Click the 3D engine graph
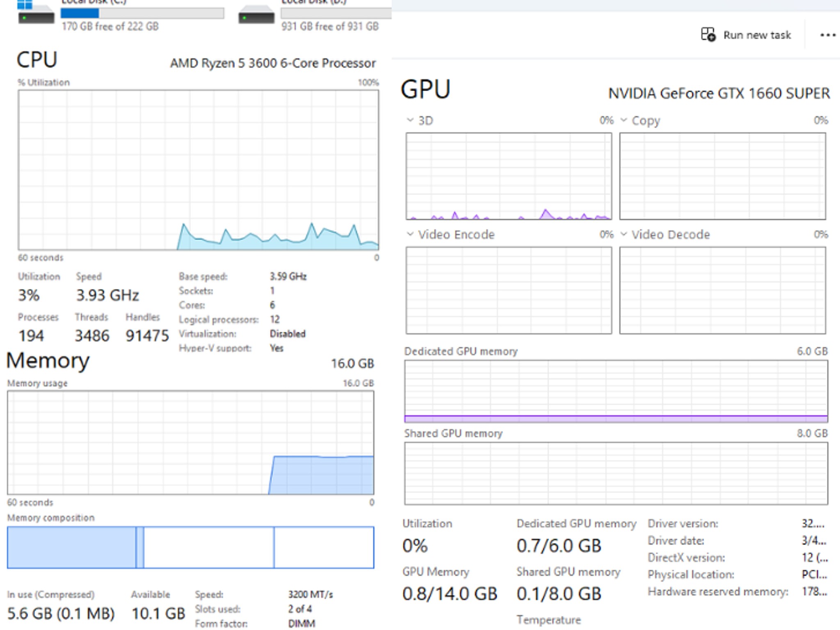Viewport: 840px width, 630px height. tap(509, 176)
